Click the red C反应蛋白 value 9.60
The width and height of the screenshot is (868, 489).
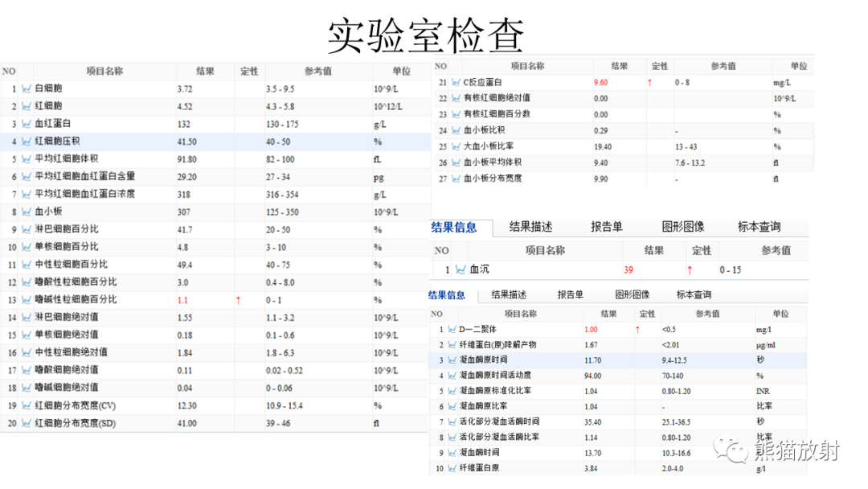coord(600,83)
